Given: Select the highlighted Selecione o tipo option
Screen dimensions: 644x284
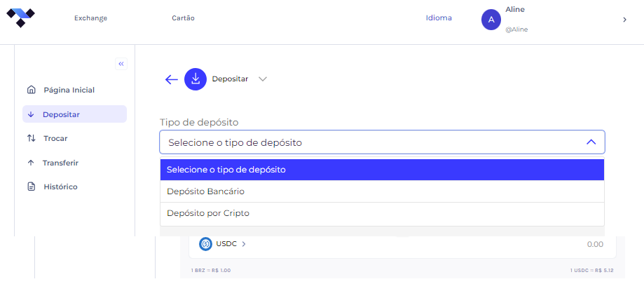Looking at the screenshot, I should pos(382,169).
